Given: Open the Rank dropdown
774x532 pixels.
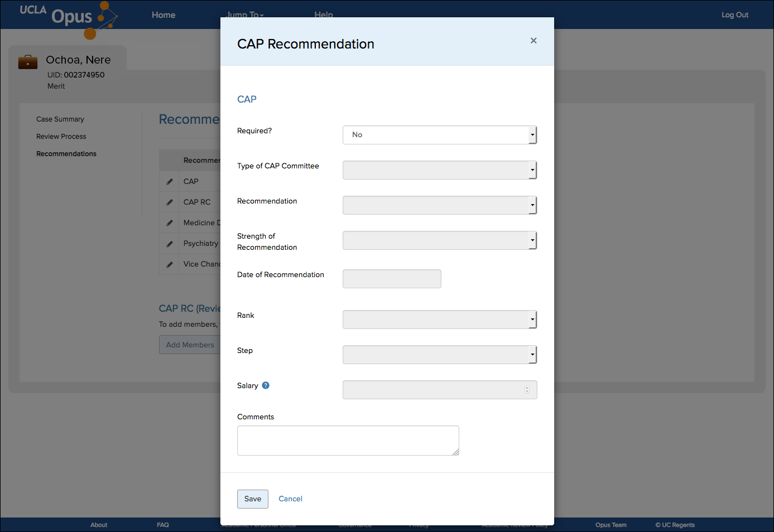Looking at the screenshot, I should coord(440,320).
